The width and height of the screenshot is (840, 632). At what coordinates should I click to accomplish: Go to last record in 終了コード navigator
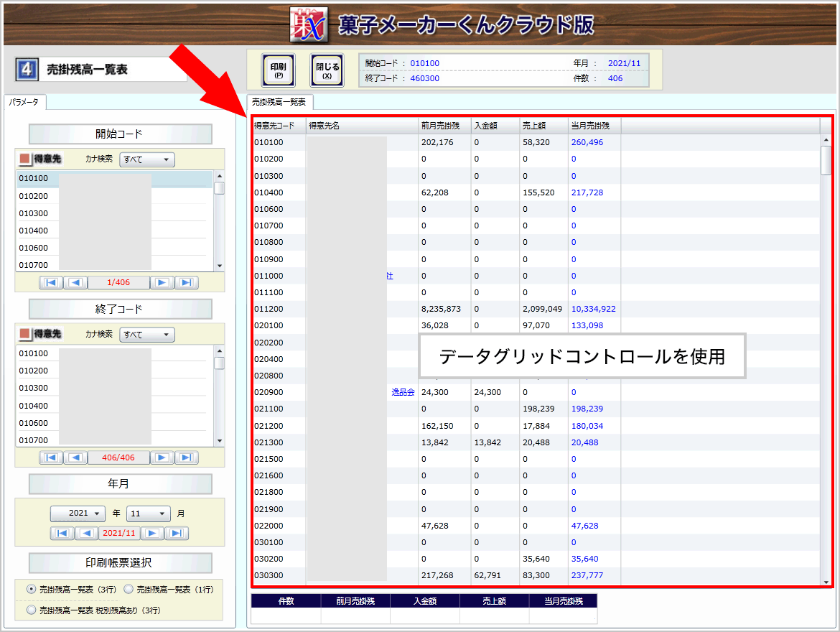tap(187, 457)
